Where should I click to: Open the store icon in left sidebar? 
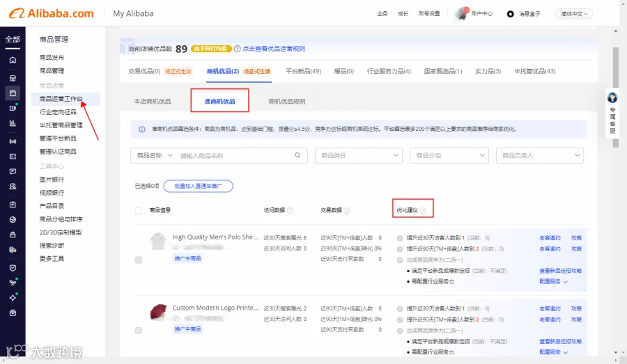(13, 78)
